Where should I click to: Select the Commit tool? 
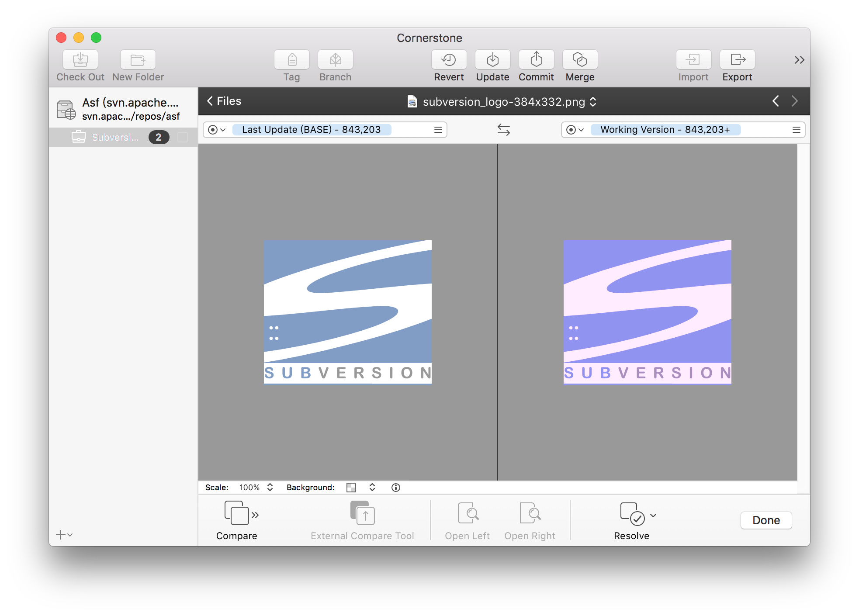pos(536,65)
